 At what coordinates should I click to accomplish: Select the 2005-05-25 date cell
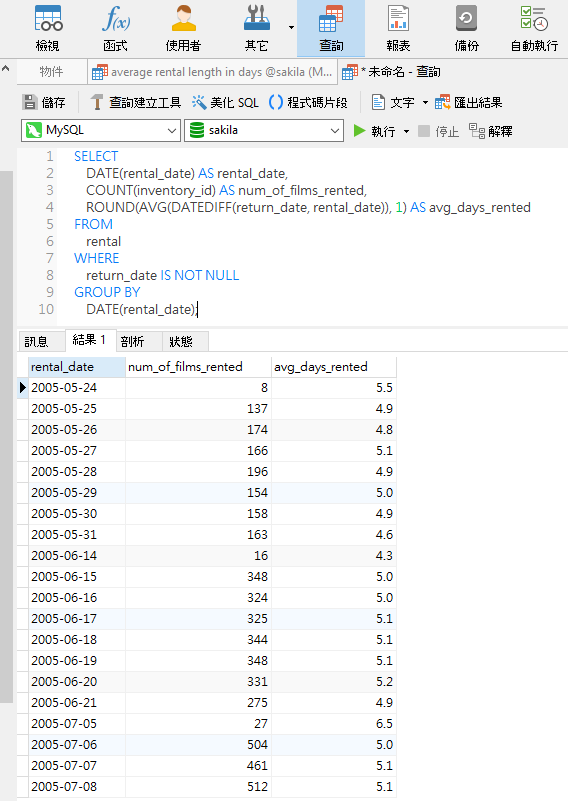[x=77, y=409]
